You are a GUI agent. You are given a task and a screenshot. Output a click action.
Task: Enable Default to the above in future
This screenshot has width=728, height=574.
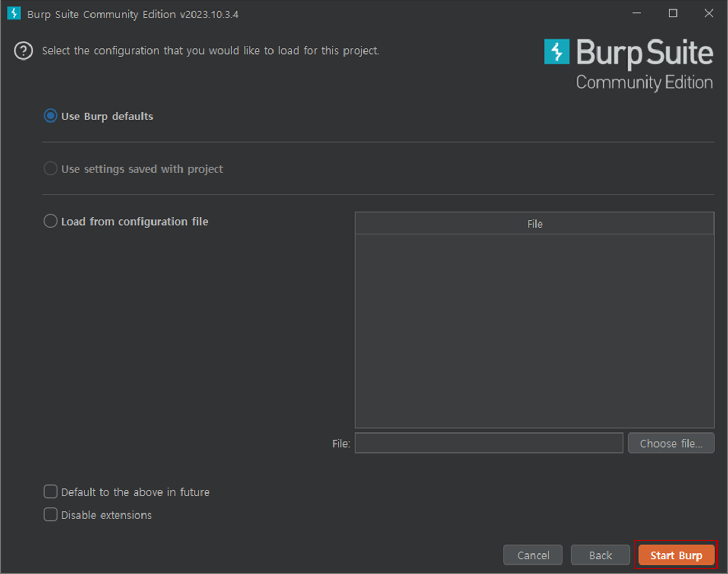[50, 491]
